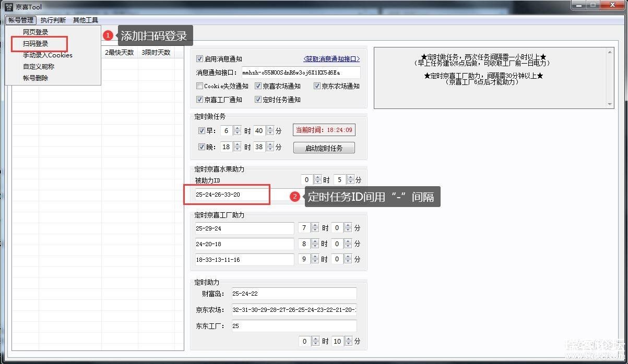Screen dimensions: 628x364
Task: Open the 执行判断 menu
Action: coord(53,20)
